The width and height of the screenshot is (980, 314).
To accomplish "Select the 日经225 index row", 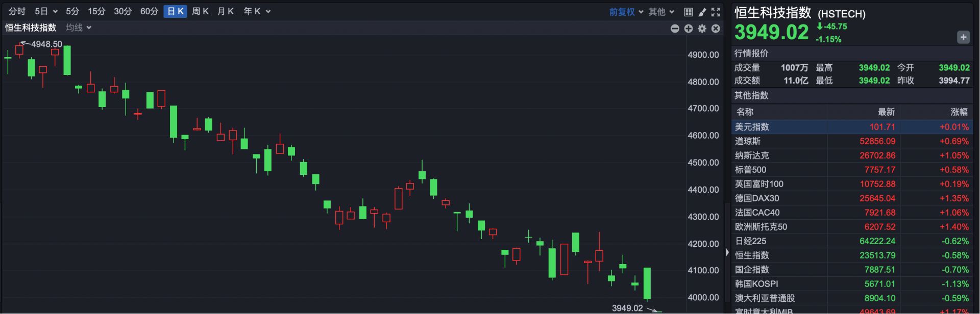I will point(852,241).
